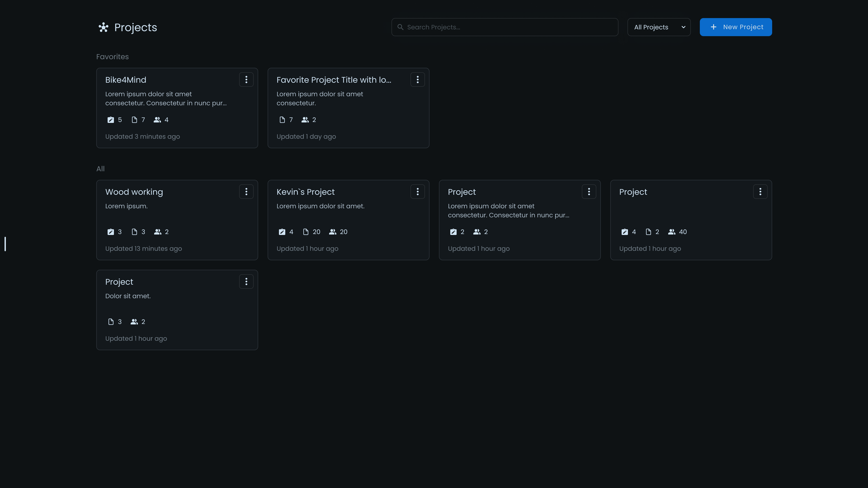The height and width of the screenshot is (488, 868).
Task: Click the images icon on Wood working card
Action: pyautogui.click(x=110, y=232)
